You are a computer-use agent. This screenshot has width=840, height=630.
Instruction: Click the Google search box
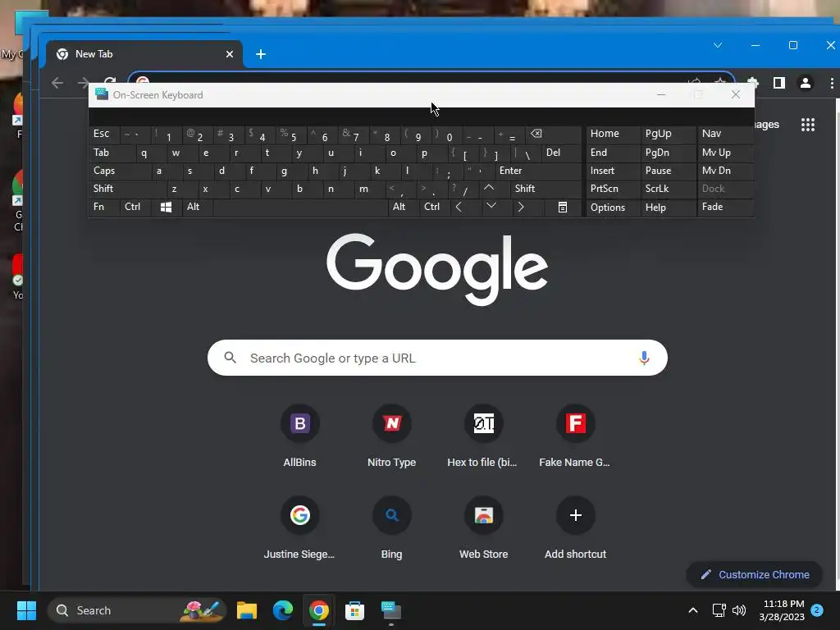pyautogui.click(x=437, y=358)
